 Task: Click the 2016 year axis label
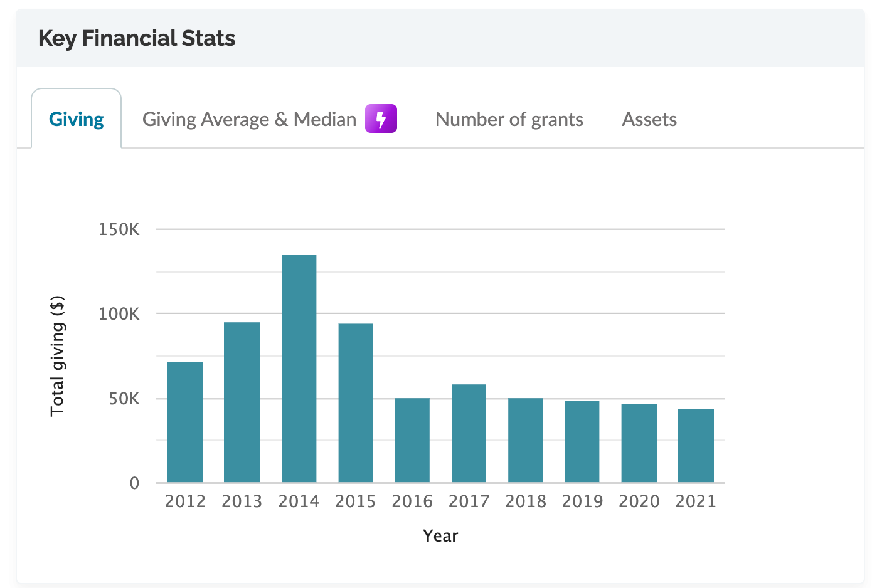(412, 501)
